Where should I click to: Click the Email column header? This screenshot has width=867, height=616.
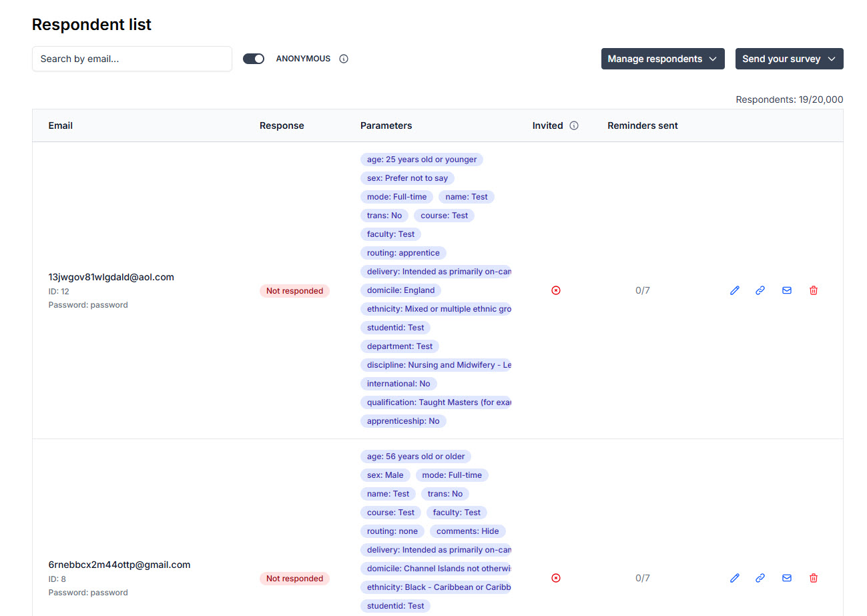pos(61,125)
